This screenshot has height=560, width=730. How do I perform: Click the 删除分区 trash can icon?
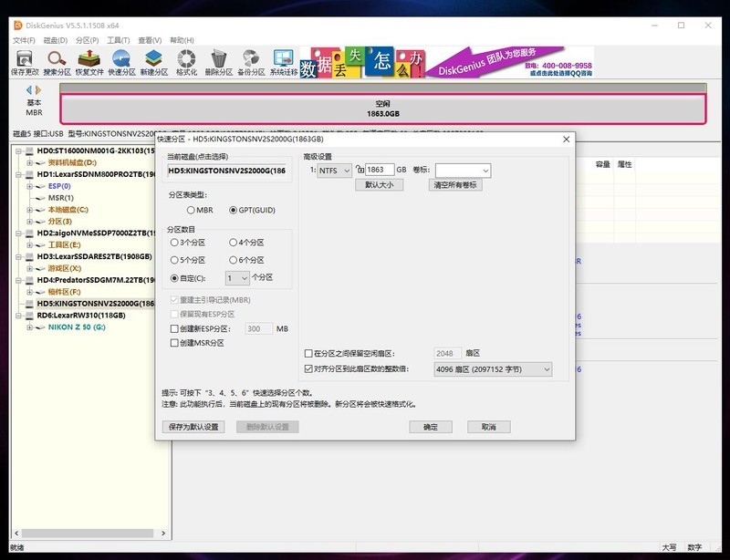pos(219,62)
